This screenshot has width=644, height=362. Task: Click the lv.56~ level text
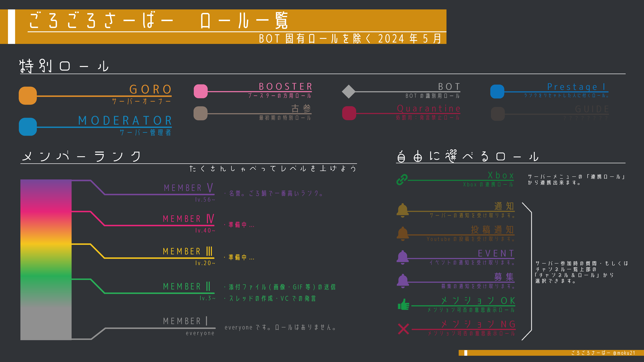(x=205, y=200)
